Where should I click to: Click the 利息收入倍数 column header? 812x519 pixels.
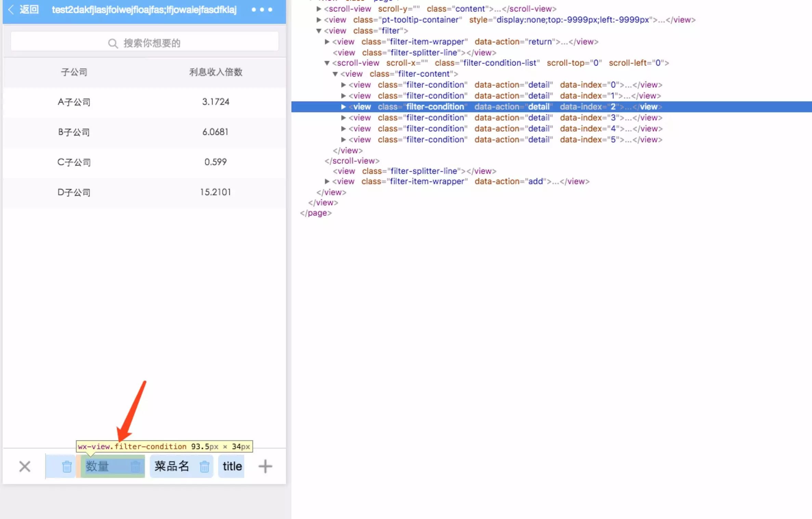[216, 72]
